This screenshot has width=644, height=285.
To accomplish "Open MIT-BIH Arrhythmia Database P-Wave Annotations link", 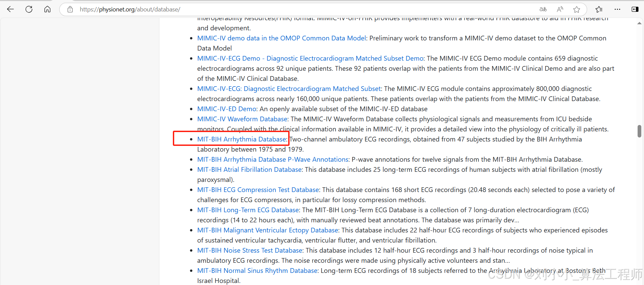I will (273, 159).
